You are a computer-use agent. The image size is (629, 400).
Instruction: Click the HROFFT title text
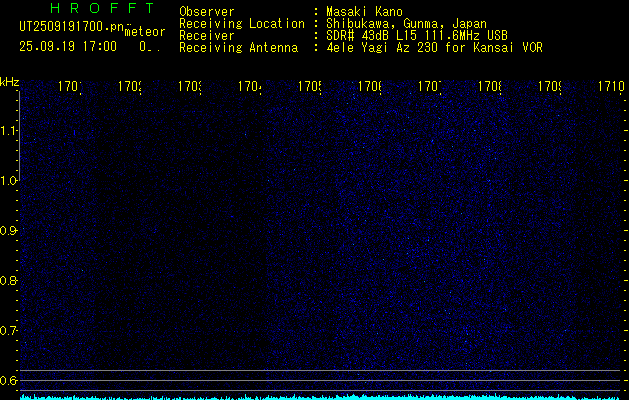click(x=103, y=8)
